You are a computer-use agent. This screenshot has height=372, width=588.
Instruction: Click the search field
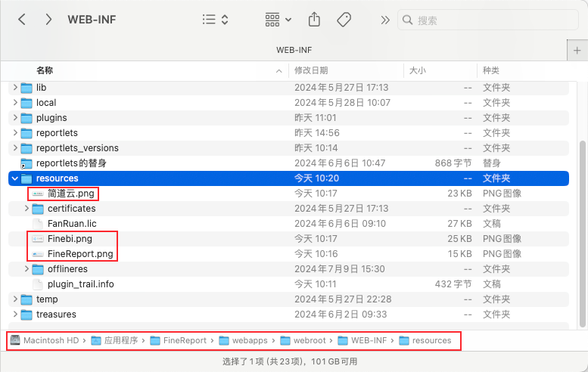click(x=488, y=20)
